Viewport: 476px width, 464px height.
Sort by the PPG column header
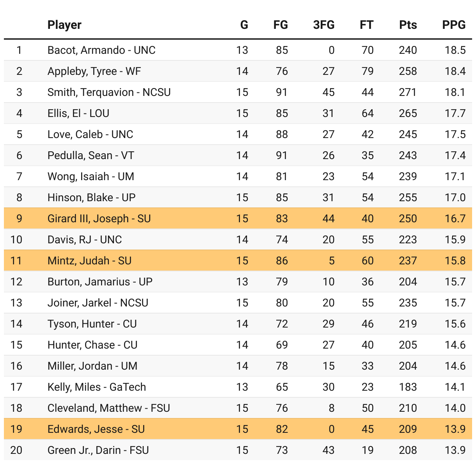(x=453, y=25)
